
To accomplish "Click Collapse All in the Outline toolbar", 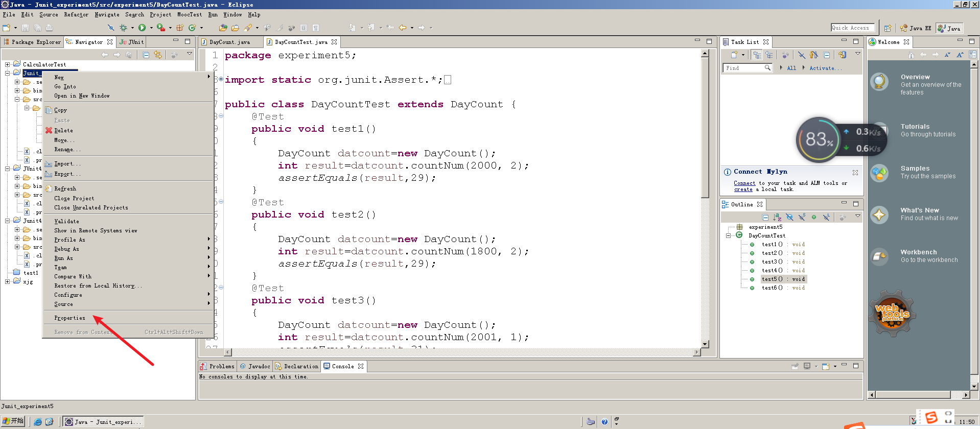I will pyautogui.click(x=765, y=217).
